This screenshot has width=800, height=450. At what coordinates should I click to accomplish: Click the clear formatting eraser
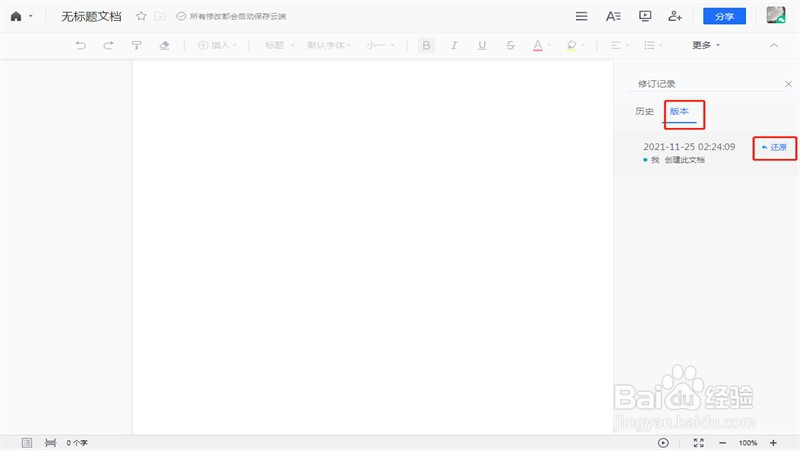click(x=164, y=45)
